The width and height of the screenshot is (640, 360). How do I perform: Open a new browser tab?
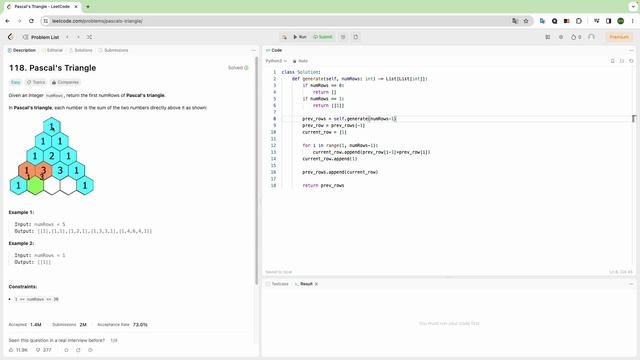click(x=88, y=7)
